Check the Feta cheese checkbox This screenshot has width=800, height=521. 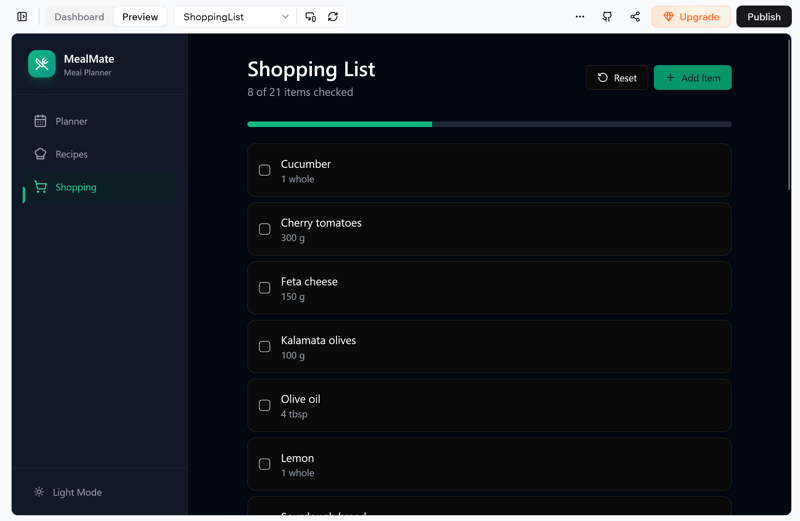pos(265,288)
